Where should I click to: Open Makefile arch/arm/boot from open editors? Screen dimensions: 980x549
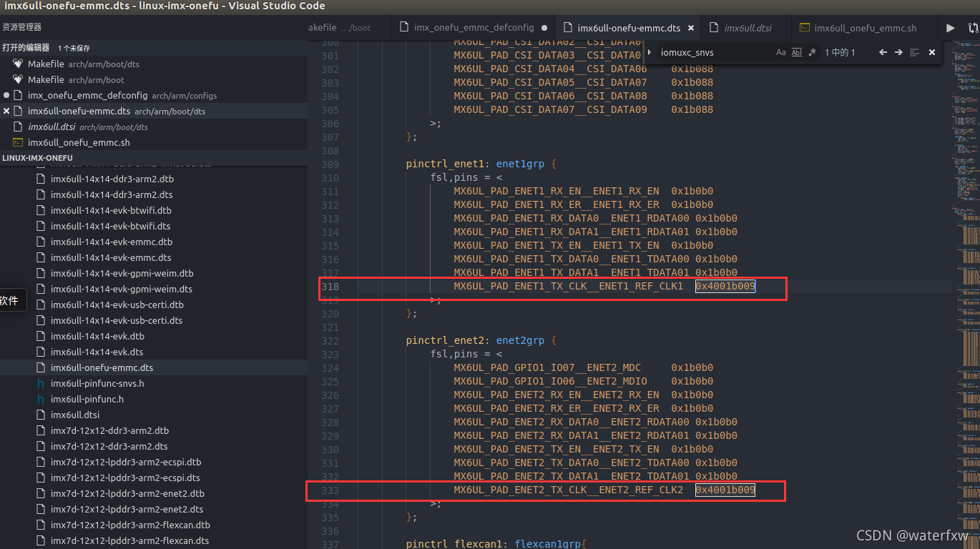[154, 79]
